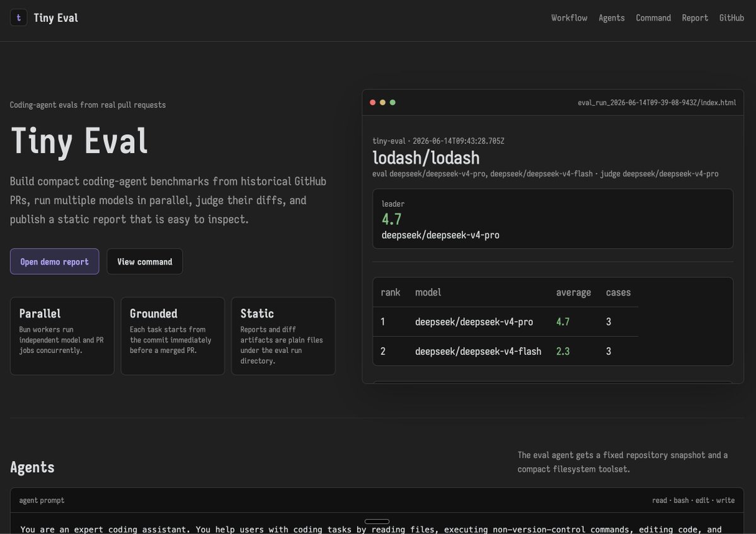Click the leader score 4.7
756x534 pixels.
tap(391, 219)
